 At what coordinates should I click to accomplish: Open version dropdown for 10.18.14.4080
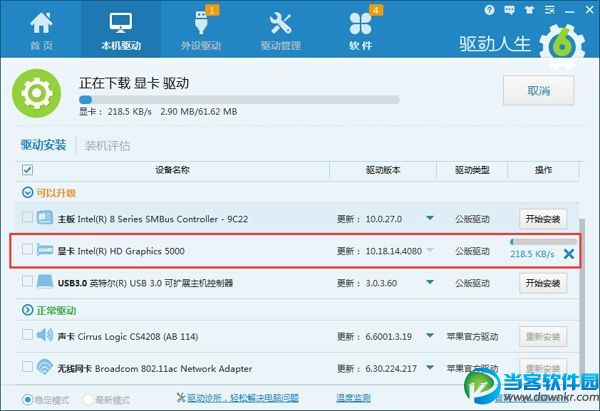[x=430, y=250]
